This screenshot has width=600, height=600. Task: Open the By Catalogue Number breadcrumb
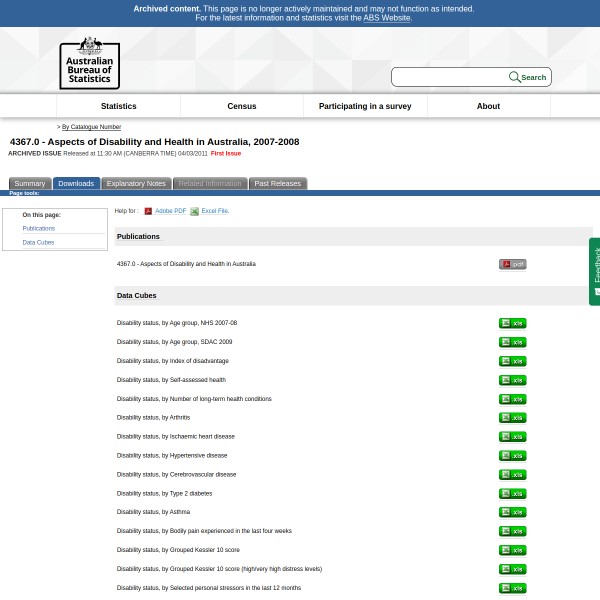91,127
